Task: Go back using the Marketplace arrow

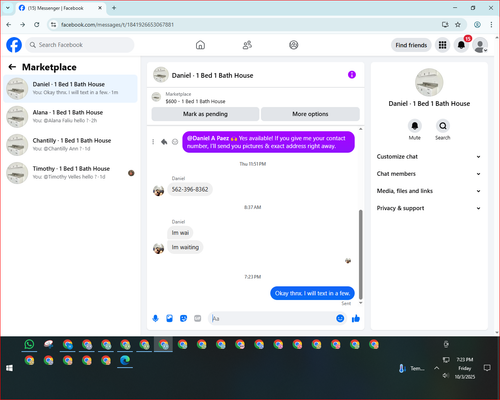Action: (12, 67)
